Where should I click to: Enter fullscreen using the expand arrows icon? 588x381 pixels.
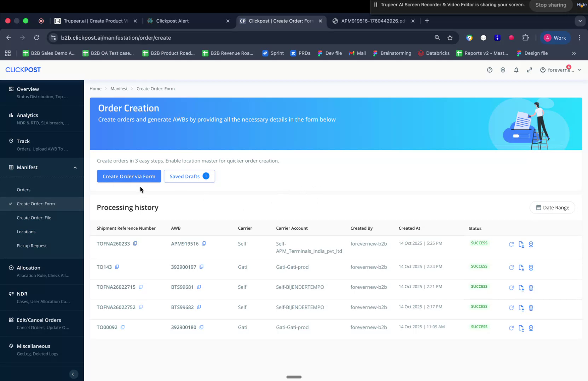tap(529, 70)
